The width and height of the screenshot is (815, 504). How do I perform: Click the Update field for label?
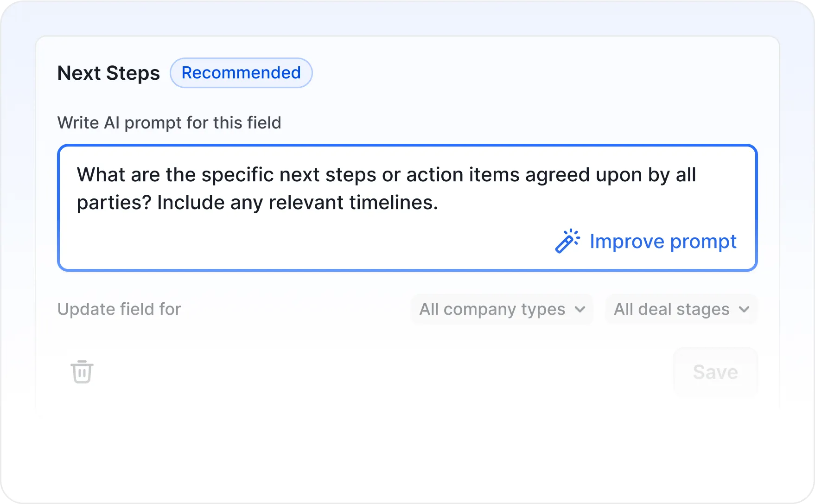119,309
